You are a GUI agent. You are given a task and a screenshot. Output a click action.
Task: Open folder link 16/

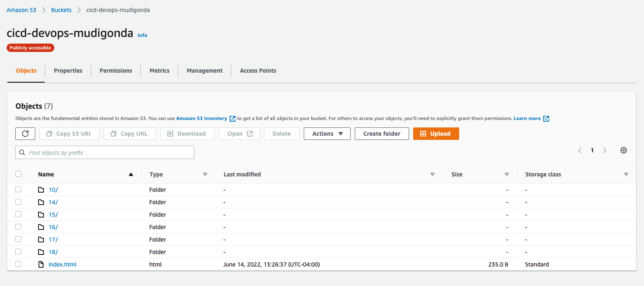click(x=53, y=227)
